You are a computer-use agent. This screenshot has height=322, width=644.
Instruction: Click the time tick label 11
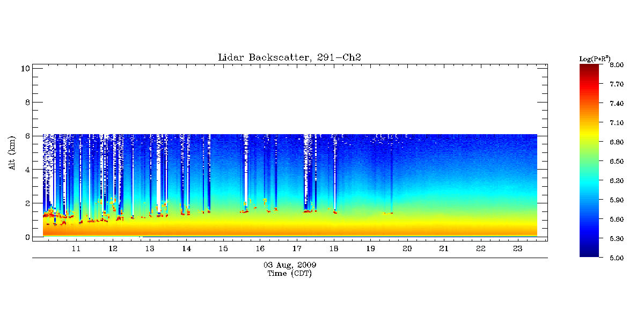pos(76,248)
